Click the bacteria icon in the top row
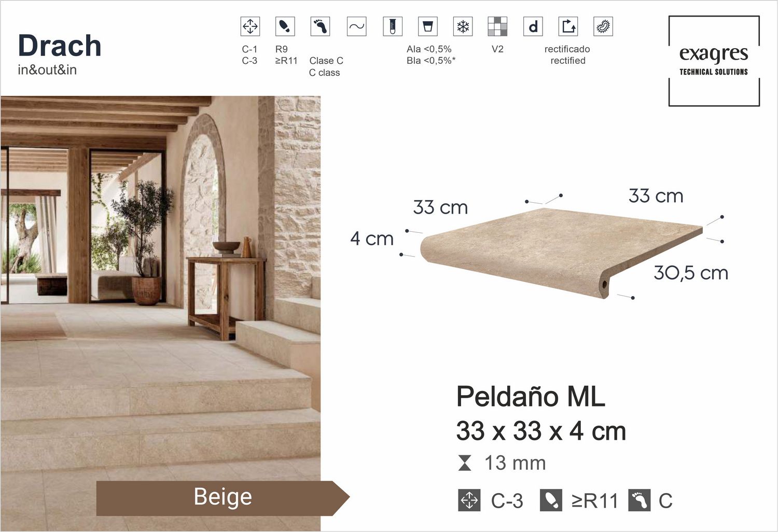 click(x=603, y=26)
